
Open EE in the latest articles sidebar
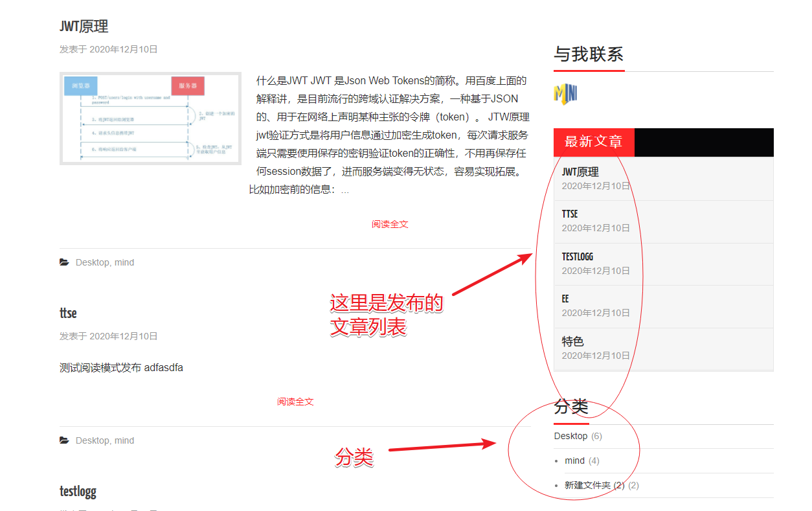pos(565,299)
